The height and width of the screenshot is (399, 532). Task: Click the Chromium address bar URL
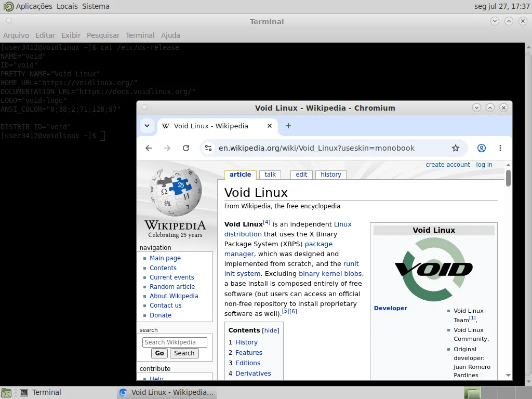(316, 148)
